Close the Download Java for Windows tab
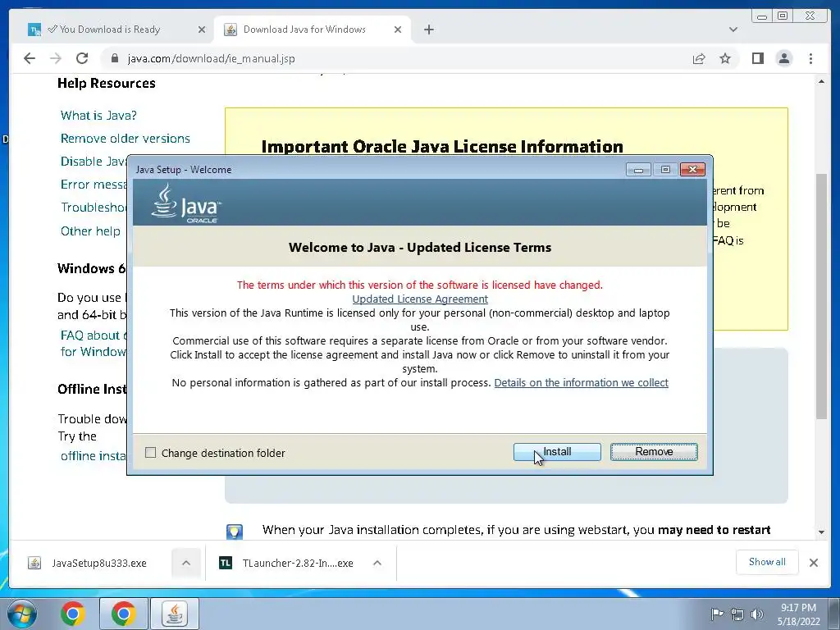840x630 pixels. [398, 30]
